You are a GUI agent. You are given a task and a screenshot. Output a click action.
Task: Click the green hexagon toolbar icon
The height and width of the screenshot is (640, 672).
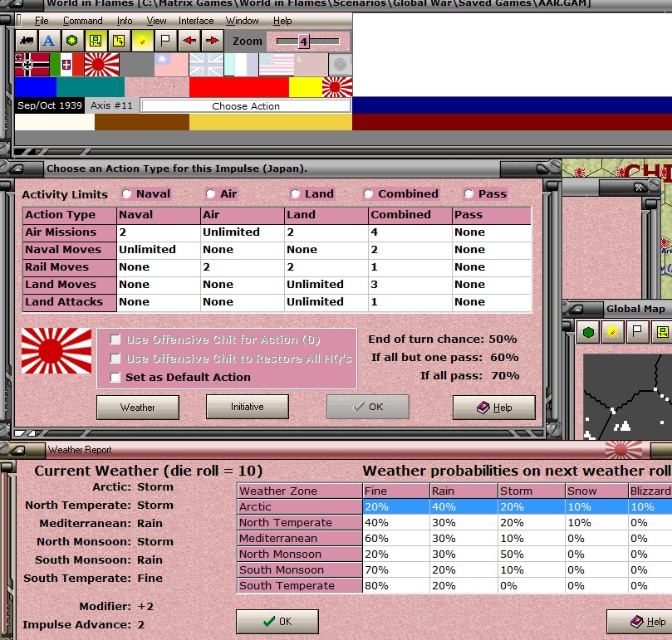(x=72, y=42)
